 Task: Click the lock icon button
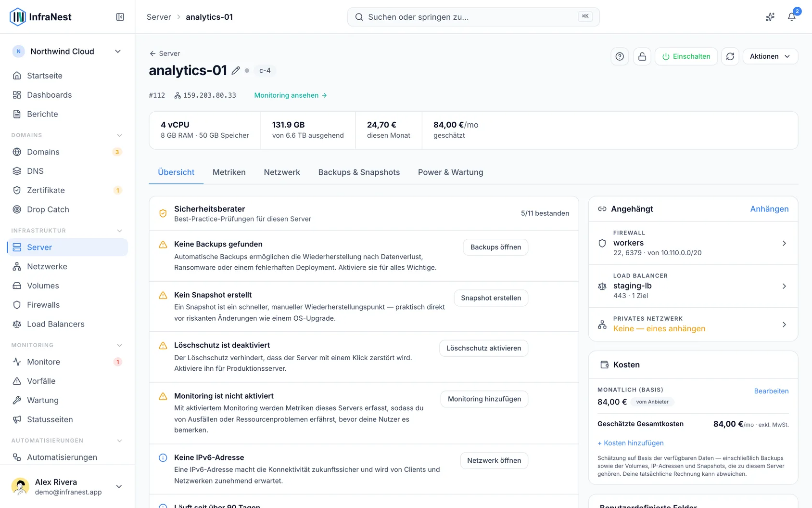pos(642,57)
